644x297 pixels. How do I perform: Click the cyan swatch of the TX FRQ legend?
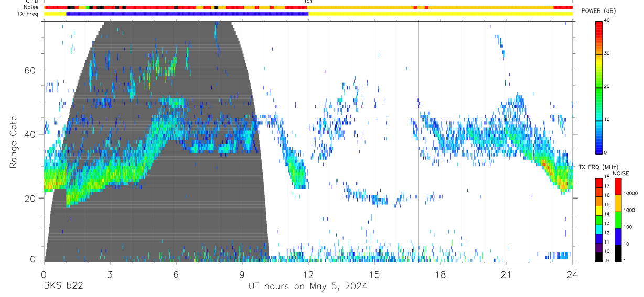pyautogui.click(x=599, y=229)
